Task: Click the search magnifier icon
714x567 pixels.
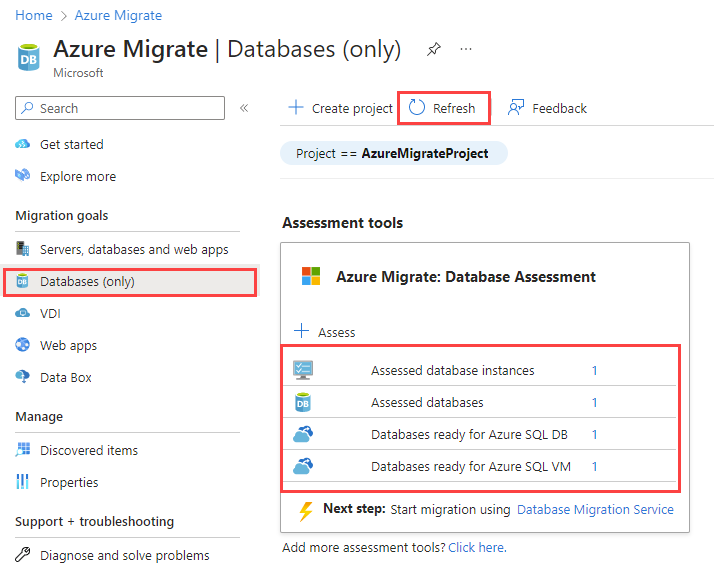Action: (27, 108)
